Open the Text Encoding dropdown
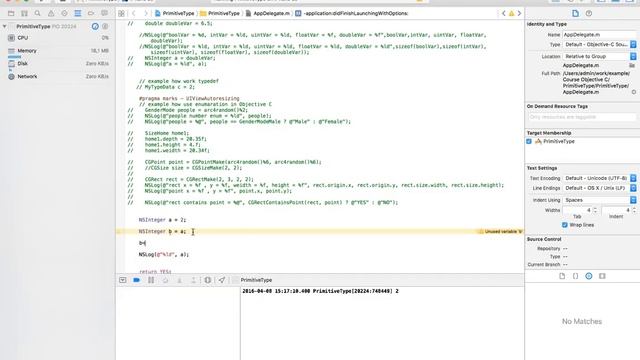The width and height of the screenshot is (640, 360). coord(599,178)
